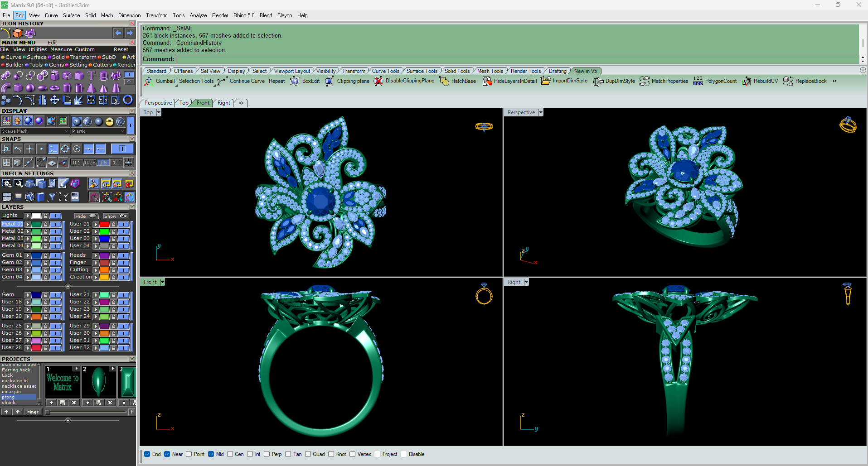Screen dimensions: 868x466
Task: Switch to the Mesh Tools toolbar tab
Action: coord(490,71)
